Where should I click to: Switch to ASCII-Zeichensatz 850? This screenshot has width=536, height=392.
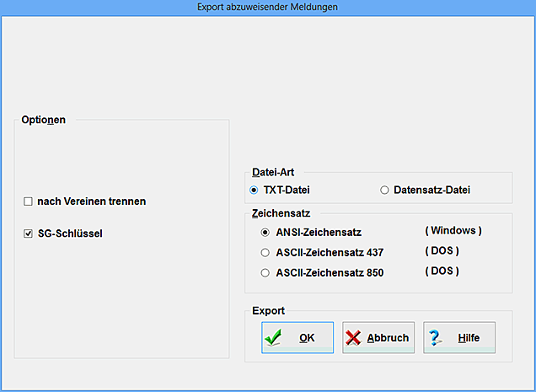point(265,272)
